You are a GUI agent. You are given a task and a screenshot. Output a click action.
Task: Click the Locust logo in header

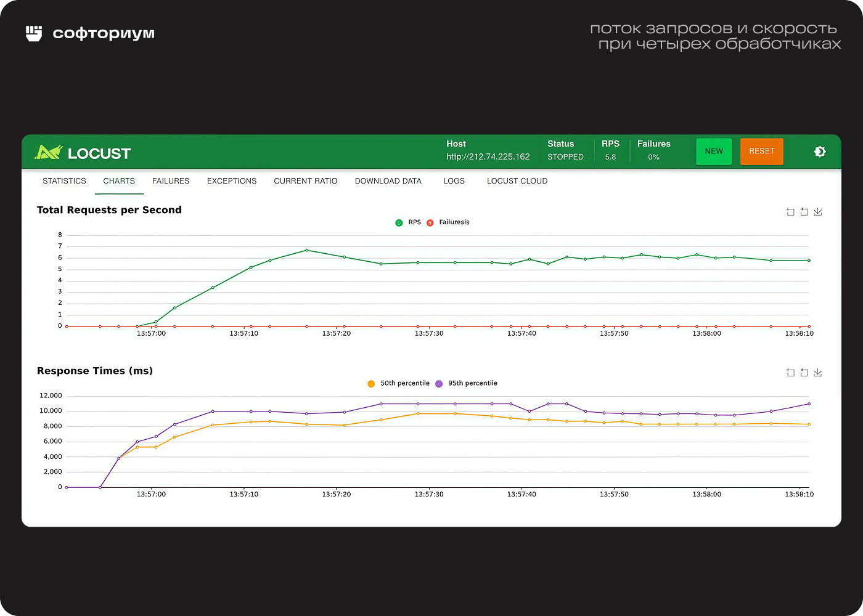(83, 153)
